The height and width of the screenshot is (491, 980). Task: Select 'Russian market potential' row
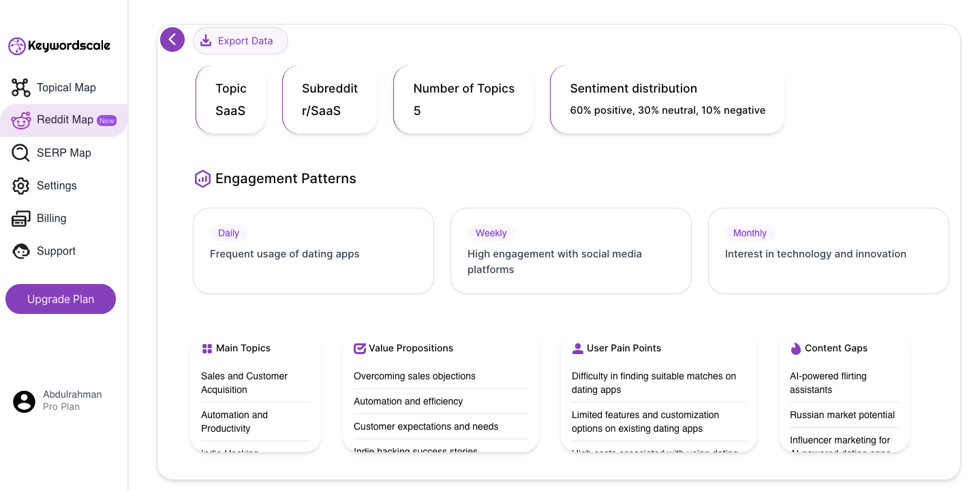[x=844, y=415]
